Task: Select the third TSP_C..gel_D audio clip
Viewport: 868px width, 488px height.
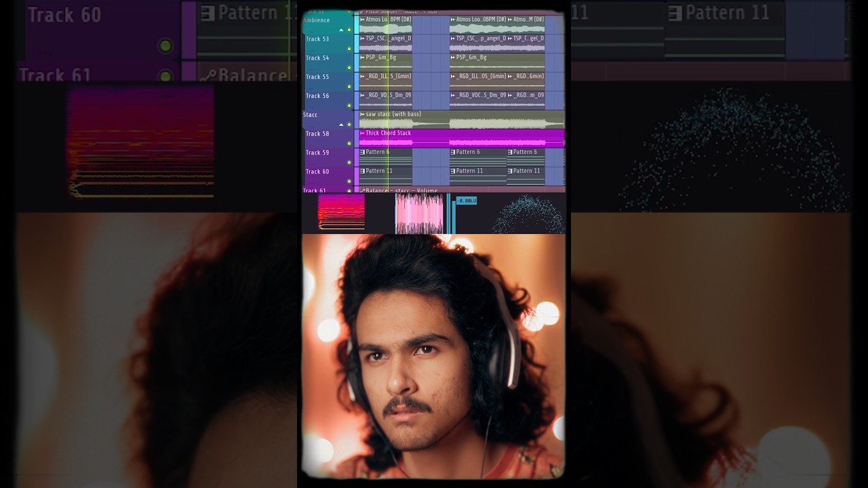Action: pos(526,43)
